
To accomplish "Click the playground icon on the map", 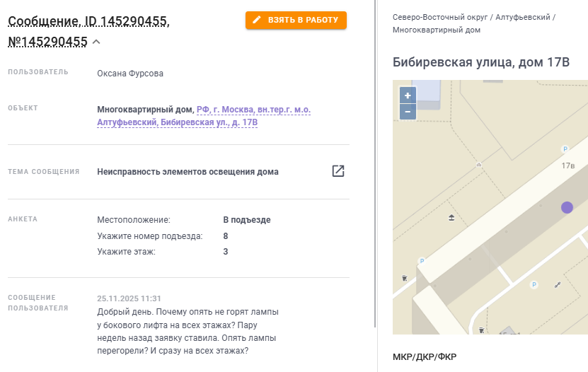I will (452, 218).
